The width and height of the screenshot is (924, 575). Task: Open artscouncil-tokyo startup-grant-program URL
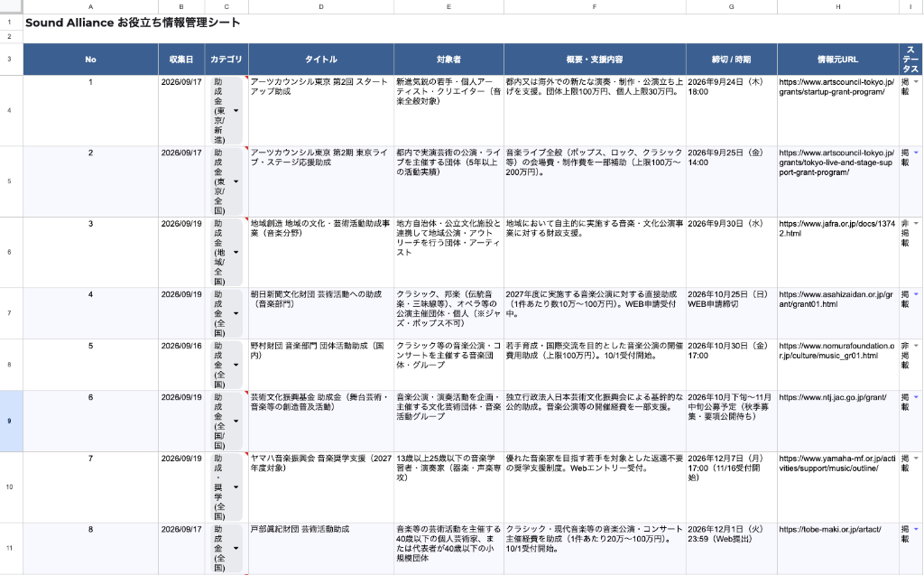point(836,87)
